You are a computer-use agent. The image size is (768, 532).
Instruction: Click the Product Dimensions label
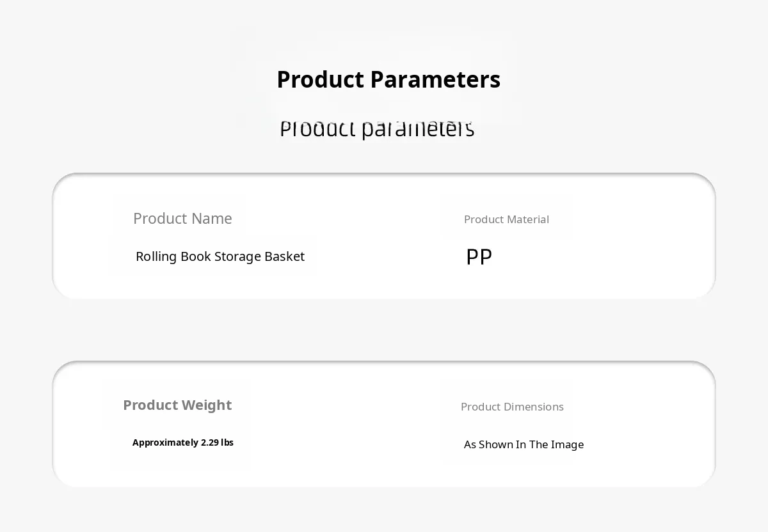(512, 407)
